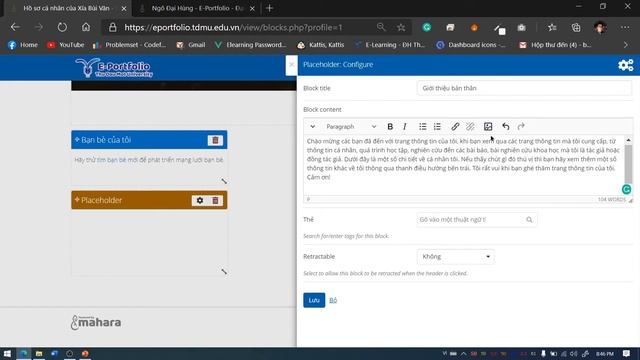The height and width of the screenshot is (360, 640).
Task: Click the taskbar clock
Action: click(604, 353)
